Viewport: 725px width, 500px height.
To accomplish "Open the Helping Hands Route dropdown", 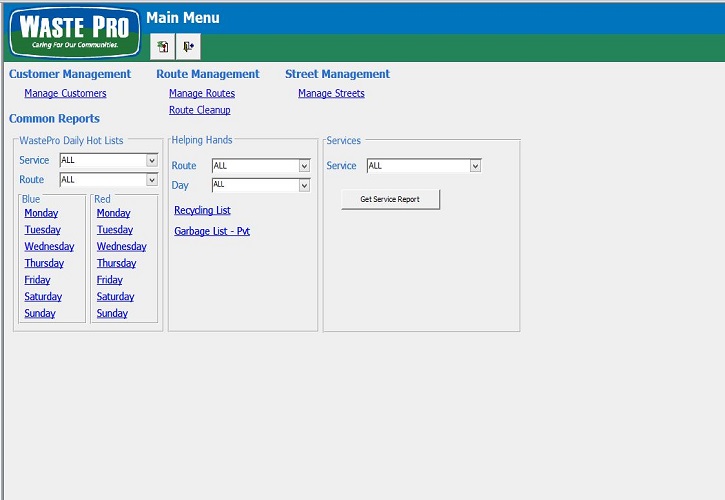I will point(304,166).
